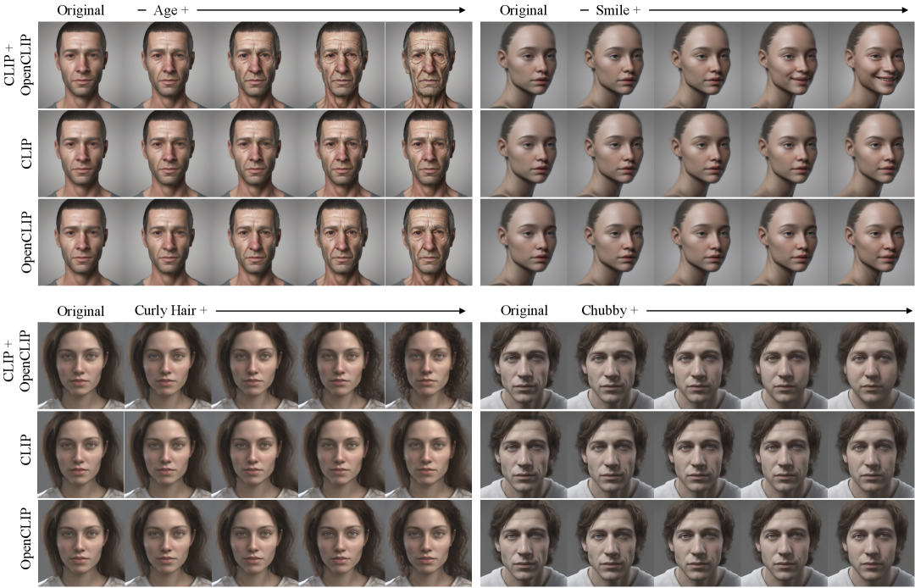Select the widest smiling woman showing teeth in the Smile grid
The height and width of the screenshot is (588, 915).
[871, 64]
